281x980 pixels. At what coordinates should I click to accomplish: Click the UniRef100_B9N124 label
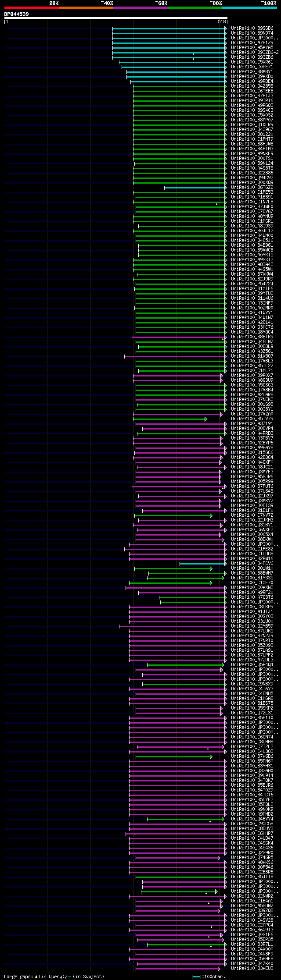coord(252,163)
